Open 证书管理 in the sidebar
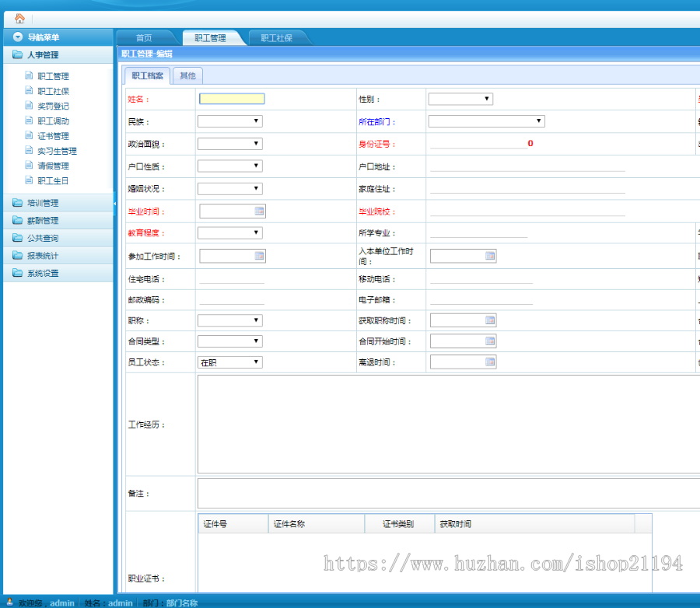The image size is (700, 608). [x=53, y=136]
